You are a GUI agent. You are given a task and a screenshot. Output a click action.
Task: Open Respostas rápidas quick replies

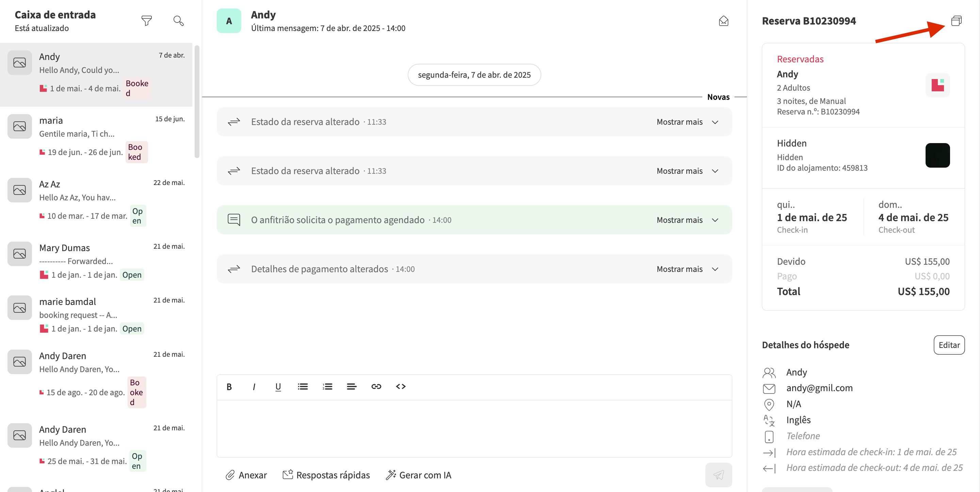pos(326,475)
